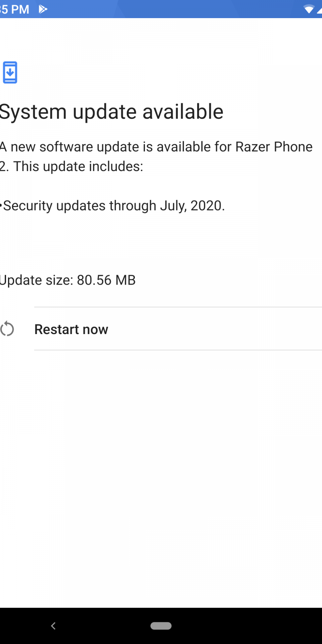Image resolution: width=322 pixels, height=644 pixels.
Task: Tap the "Razer Phone" device name text
Action: tap(274, 147)
